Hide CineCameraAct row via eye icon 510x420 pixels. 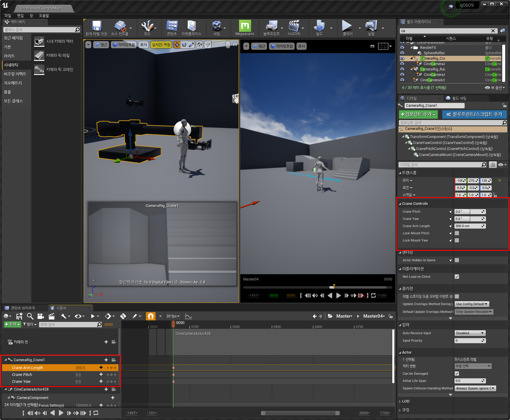(402, 80)
